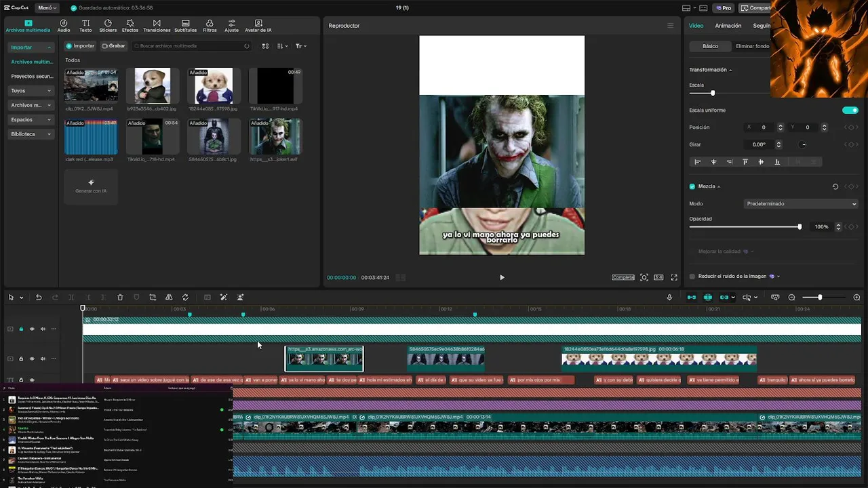Record voiceover with the microphone icon

pyautogui.click(x=669, y=298)
